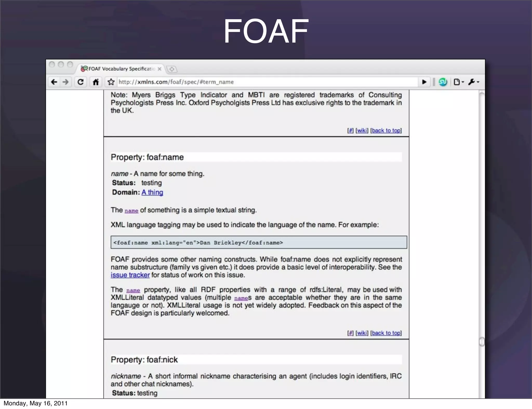Click the vertical scrollbar thumb
This screenshot has height=409, width=532.
click(x=482, y=342)
